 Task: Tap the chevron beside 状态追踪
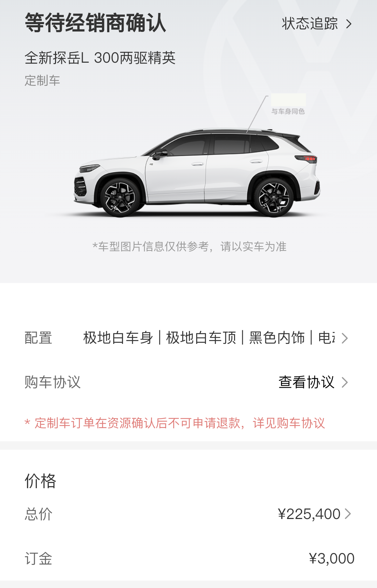tap(349, 24)
